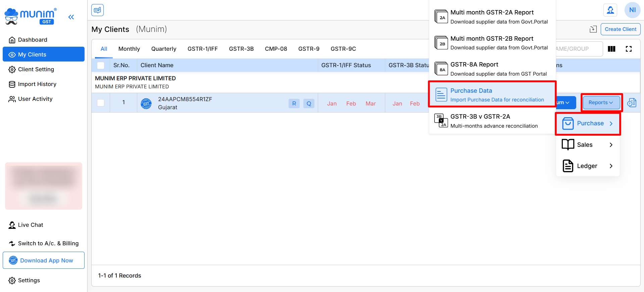Expand the Sales submenu

tap(587, 145)
